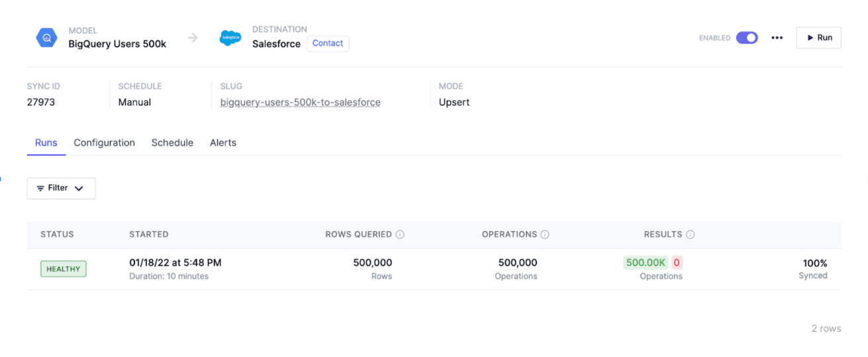The width and height of the screenshot is (868, 357).
Task: Click the BigQuery model icon
Action: click(x=47, y=38)
